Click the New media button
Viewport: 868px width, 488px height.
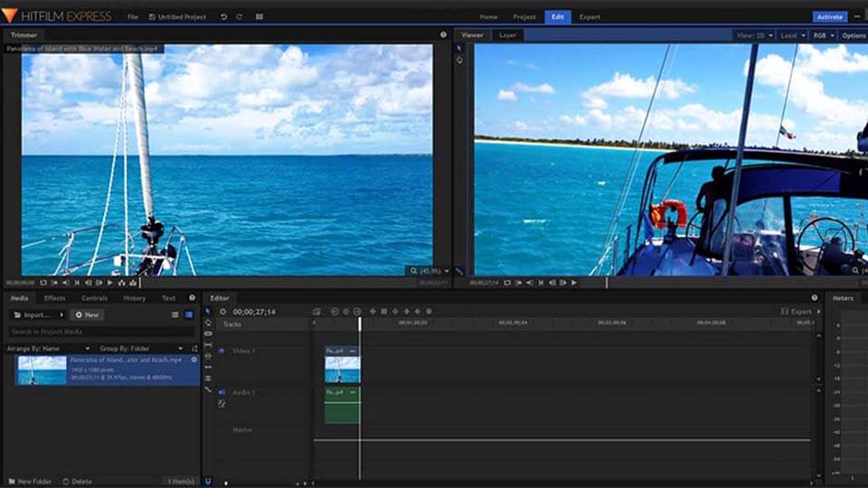click(88, 314)
